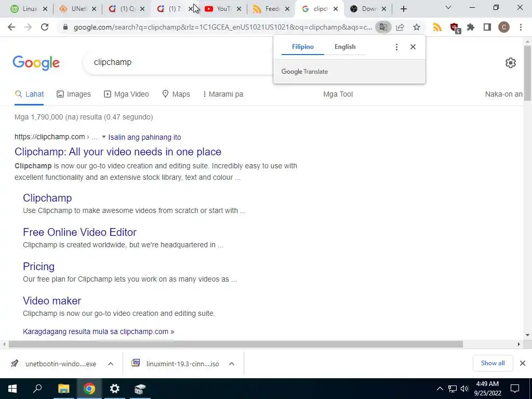The image size is (532, 399).
Task: Show hidden system tray icons
Action: click(440, 389)
